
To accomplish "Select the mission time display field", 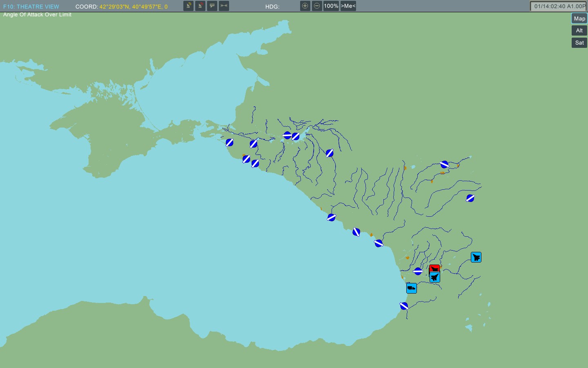I will coord(558,6).
